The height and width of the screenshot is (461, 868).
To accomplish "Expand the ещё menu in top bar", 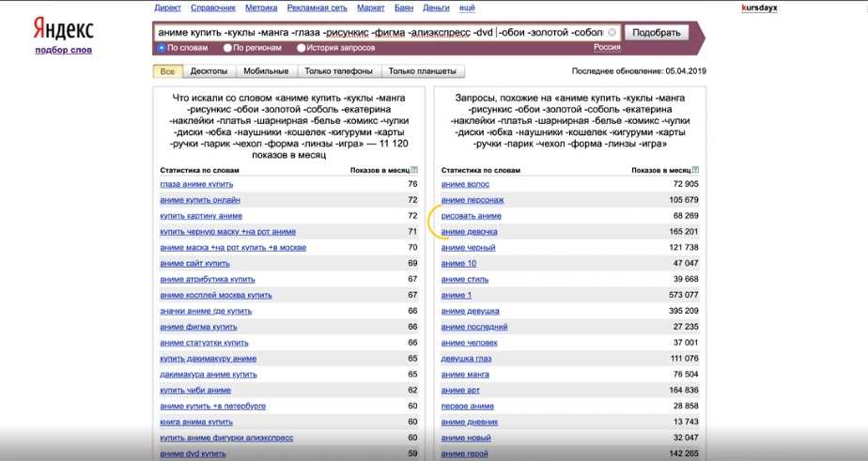I will point(467,8).
